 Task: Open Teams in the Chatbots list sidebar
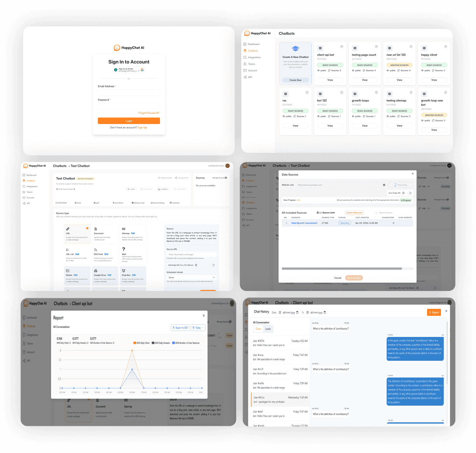coord(249,64)
